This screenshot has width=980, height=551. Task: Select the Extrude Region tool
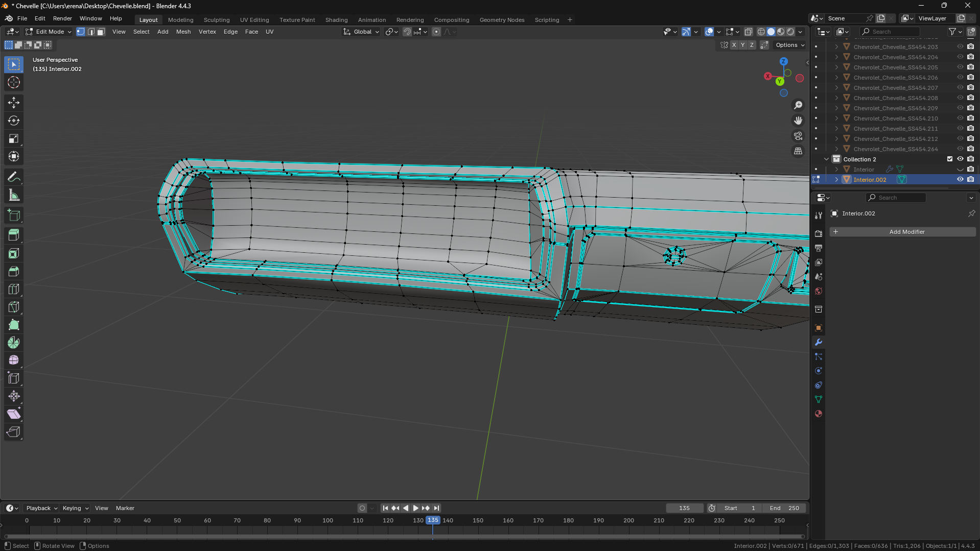coord(14,235)
